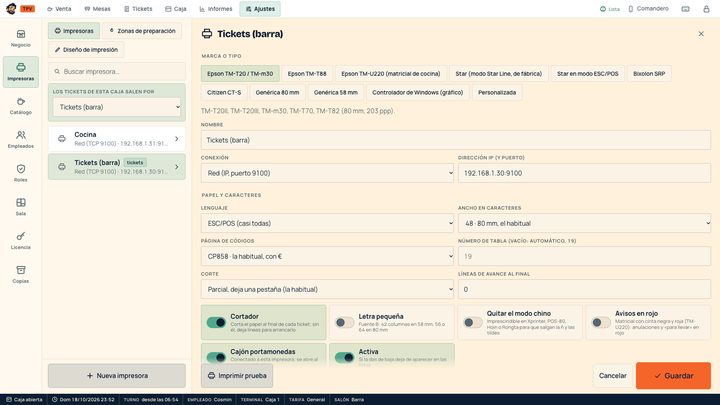
Task: Click the Nueva impresora button
Action: tap(117, 376)
